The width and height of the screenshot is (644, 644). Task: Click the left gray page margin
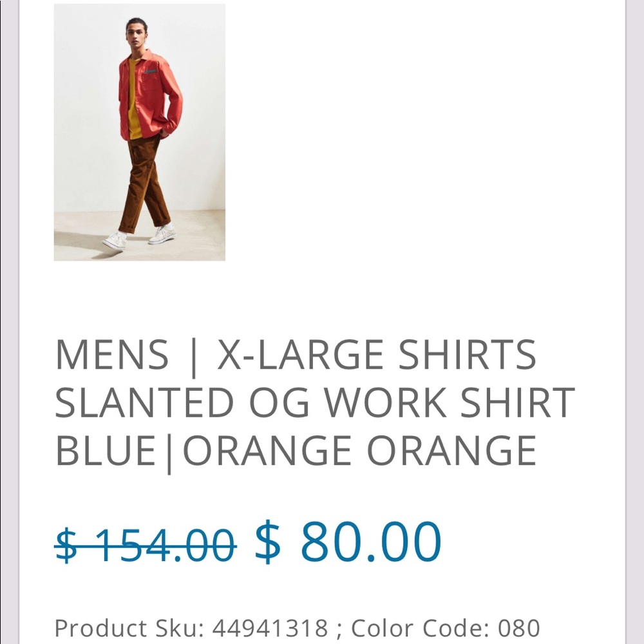pos(10,322)
